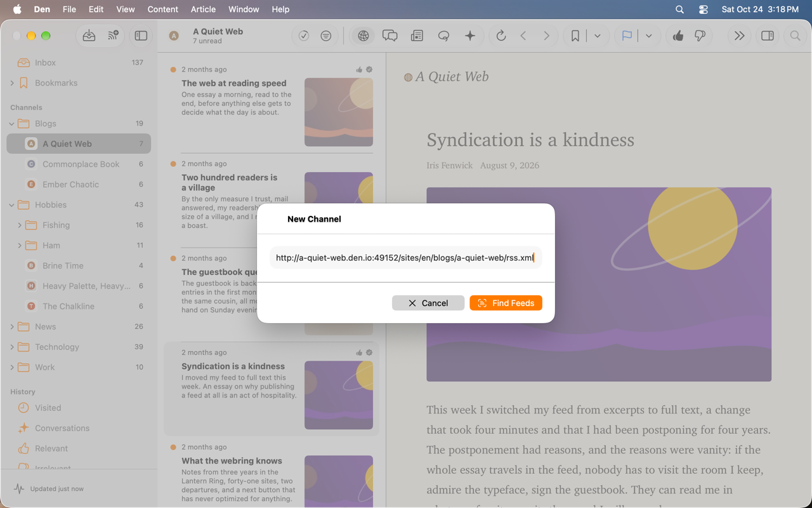Toggle the sidebar panel icon
Screen dimensions: 812x508
[141, 36]
